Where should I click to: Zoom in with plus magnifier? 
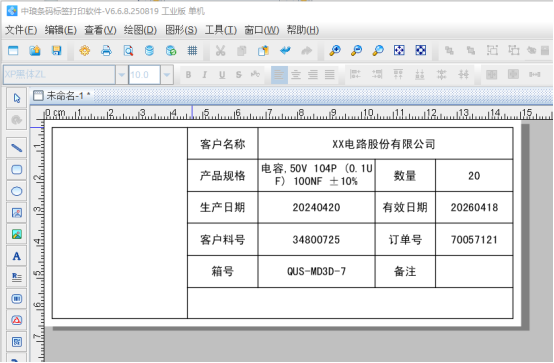(x=335, y=51)
